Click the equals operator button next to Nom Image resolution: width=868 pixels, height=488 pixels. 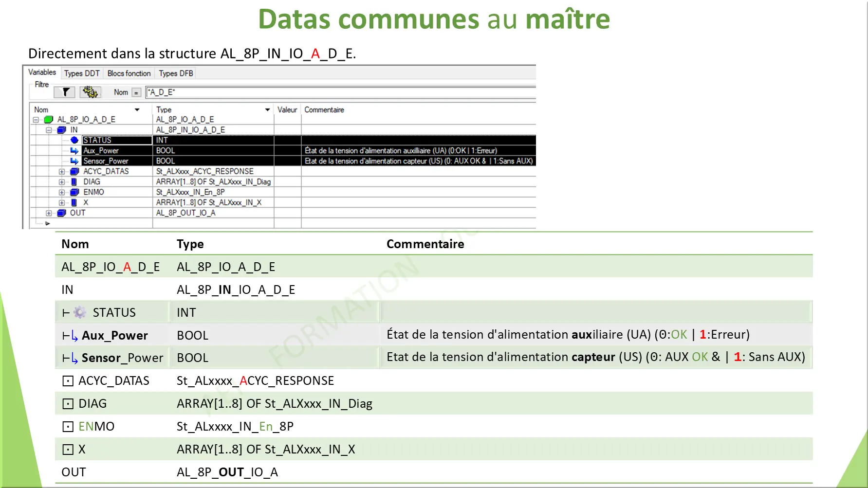coord(136,92)
